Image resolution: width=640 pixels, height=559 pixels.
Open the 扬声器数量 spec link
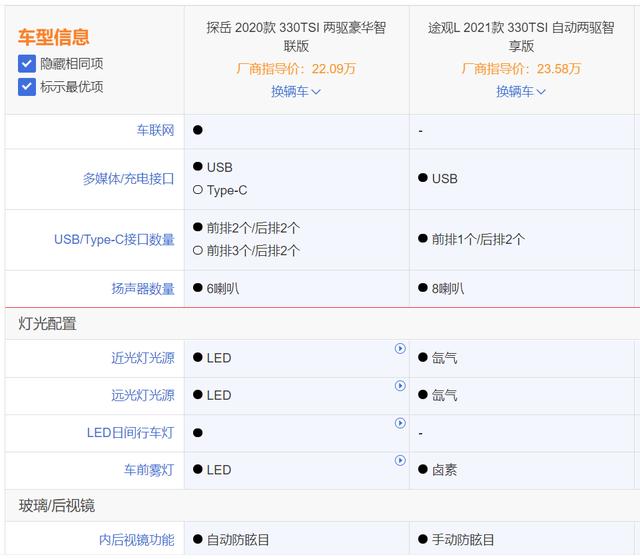[x=143, y=289]
